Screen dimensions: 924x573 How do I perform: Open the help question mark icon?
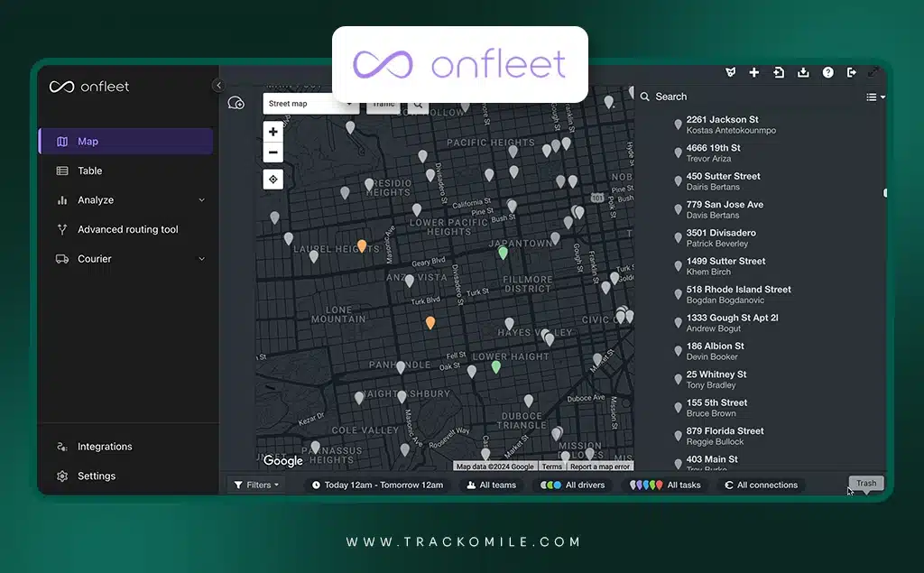pos(828,72)
